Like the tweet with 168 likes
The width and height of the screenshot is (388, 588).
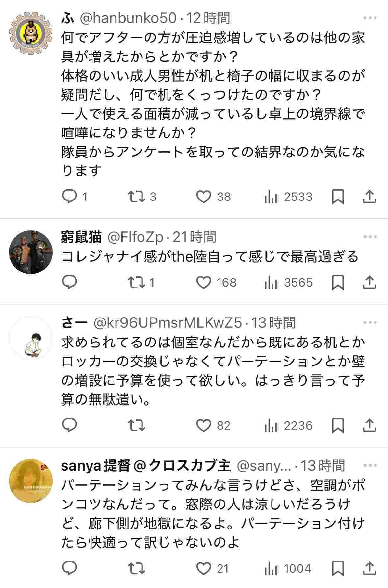(203, 282)
